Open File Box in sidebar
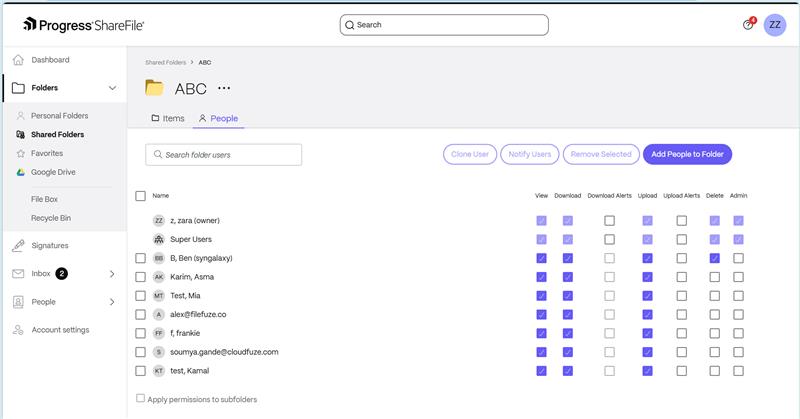 pos(44,199)
